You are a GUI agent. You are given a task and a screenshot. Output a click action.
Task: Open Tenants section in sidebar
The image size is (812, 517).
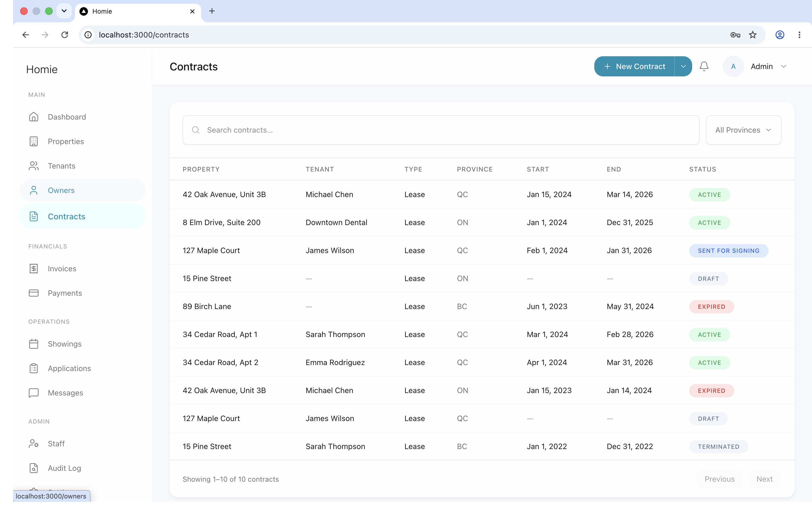[83, 166]
